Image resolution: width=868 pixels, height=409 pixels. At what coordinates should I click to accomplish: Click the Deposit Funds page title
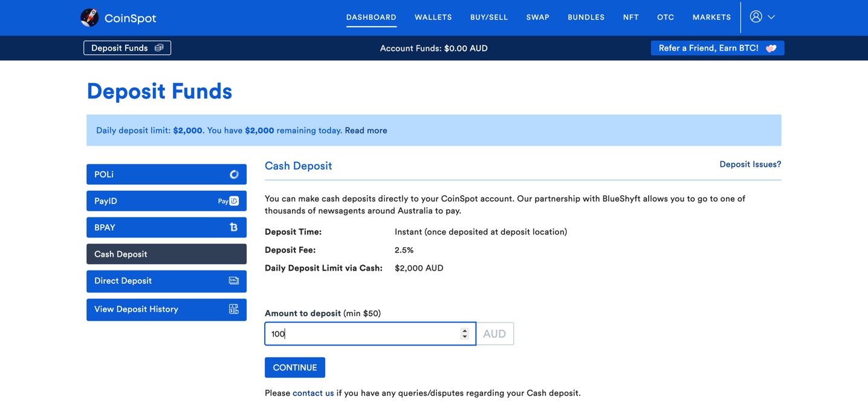(x=160, y=91)
